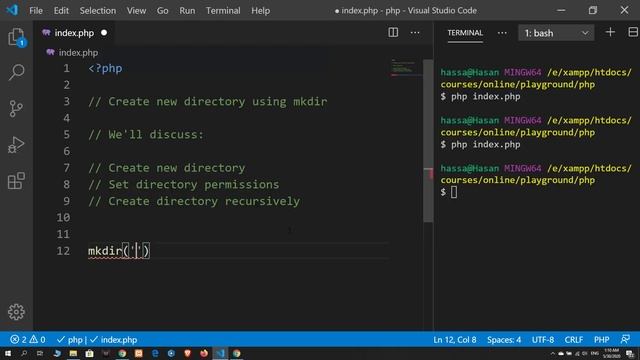Open the '1: bash' terminal selector dropdown
Viewport: 640px width, 360px height.
pyautogui.click(x=556, y=33)
